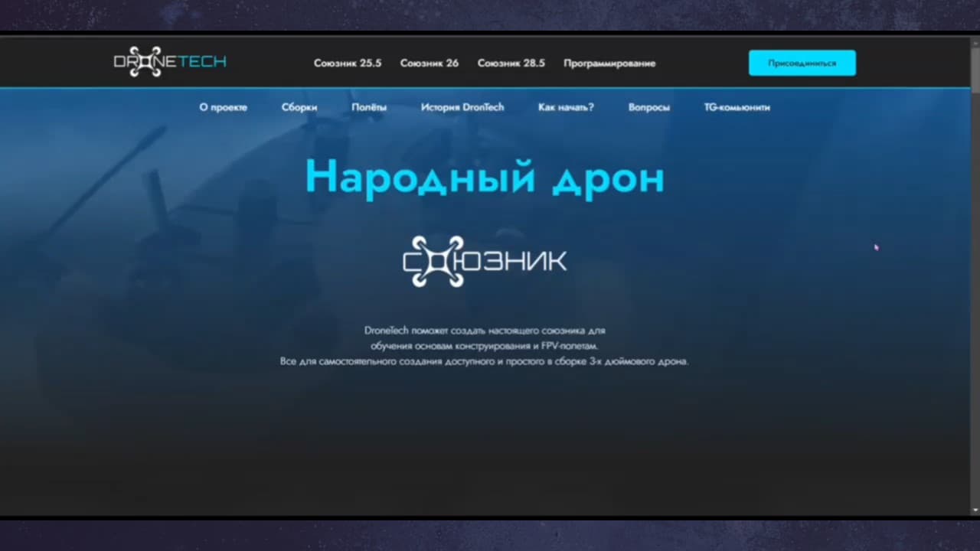Go to the Вопросы section

point(649,107)
